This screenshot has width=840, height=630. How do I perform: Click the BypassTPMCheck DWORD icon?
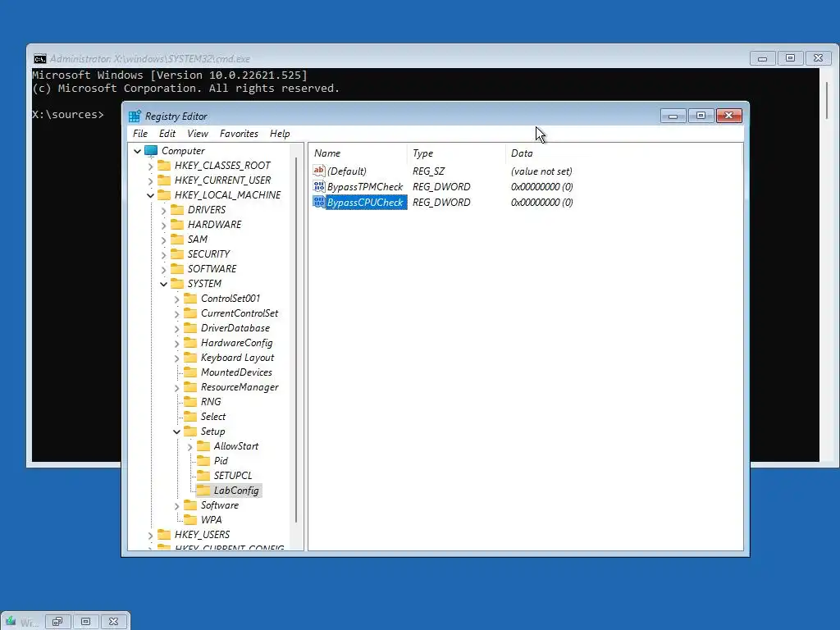click(319, 186)
